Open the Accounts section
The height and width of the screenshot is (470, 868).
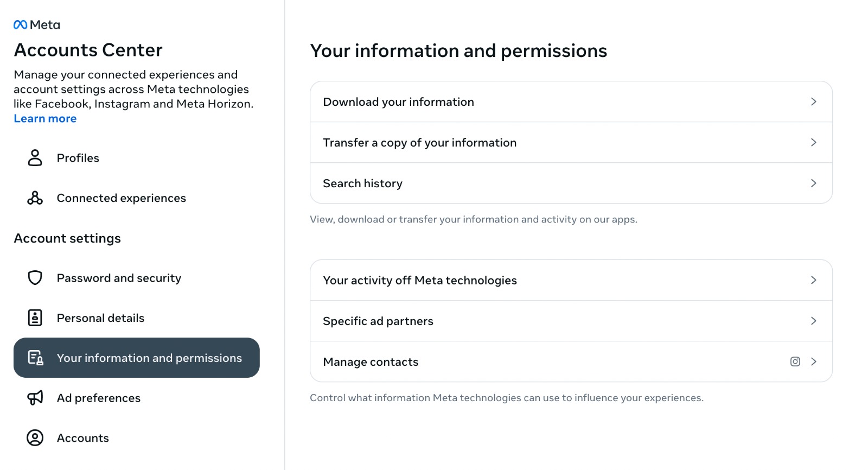[137, 437]
